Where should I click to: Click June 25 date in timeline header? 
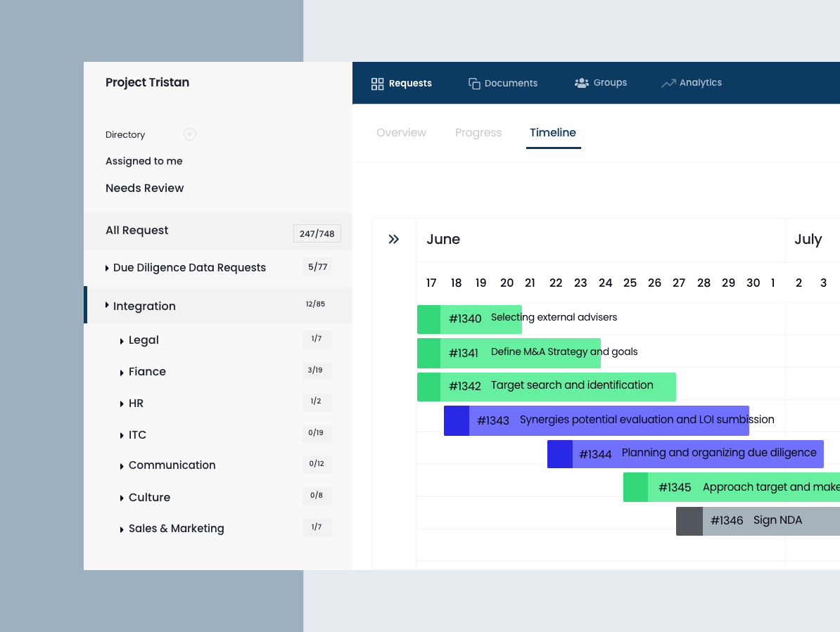pos(630,283)
